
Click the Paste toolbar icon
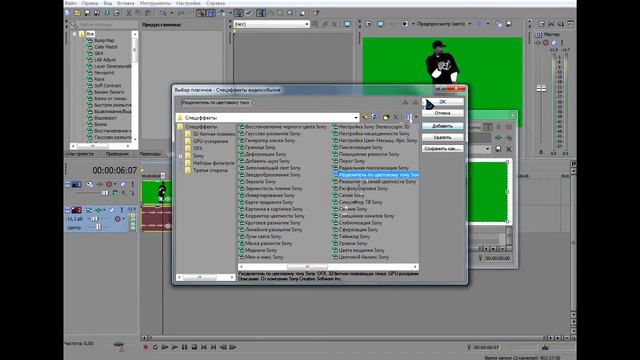[148, 13]
